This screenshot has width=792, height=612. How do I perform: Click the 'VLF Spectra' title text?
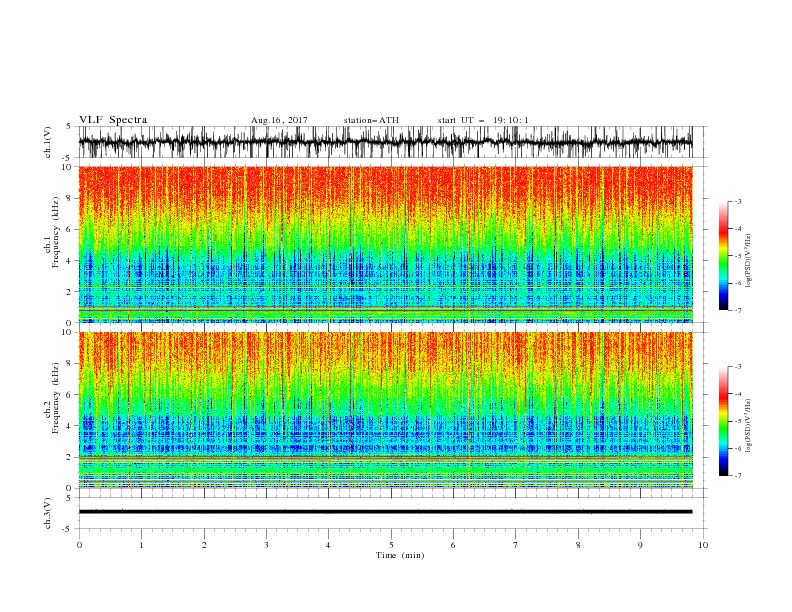pos(113,120)
